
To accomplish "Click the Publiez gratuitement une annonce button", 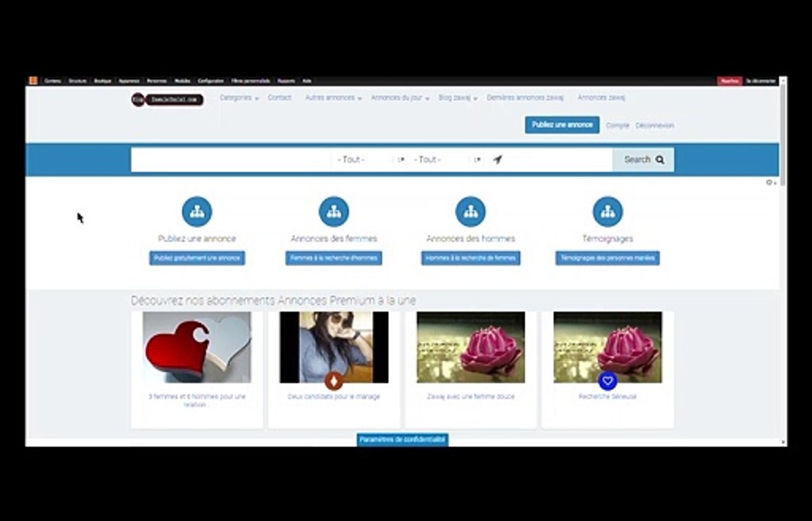I will point(197,258).
